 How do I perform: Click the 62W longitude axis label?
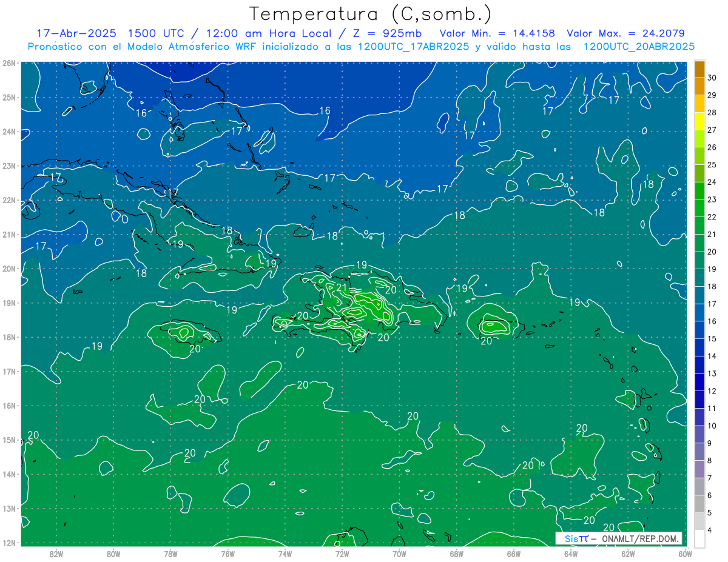(x=628, y=554)
